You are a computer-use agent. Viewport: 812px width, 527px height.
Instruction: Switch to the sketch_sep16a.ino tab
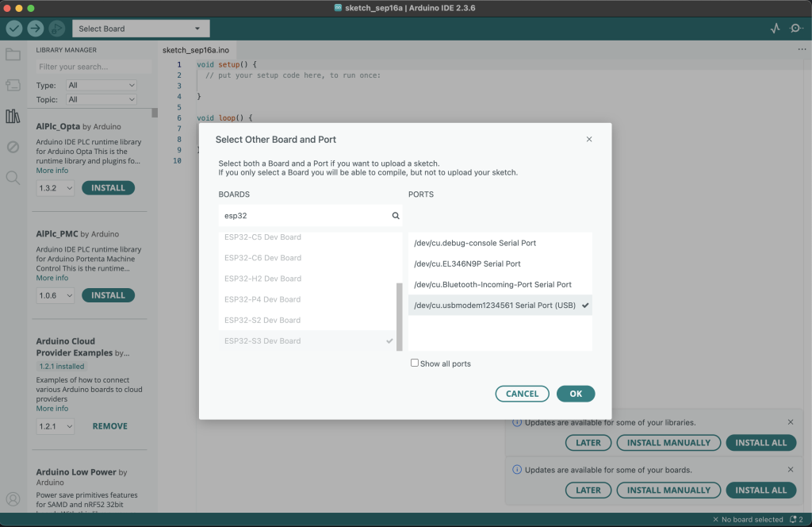click(196, 50)
